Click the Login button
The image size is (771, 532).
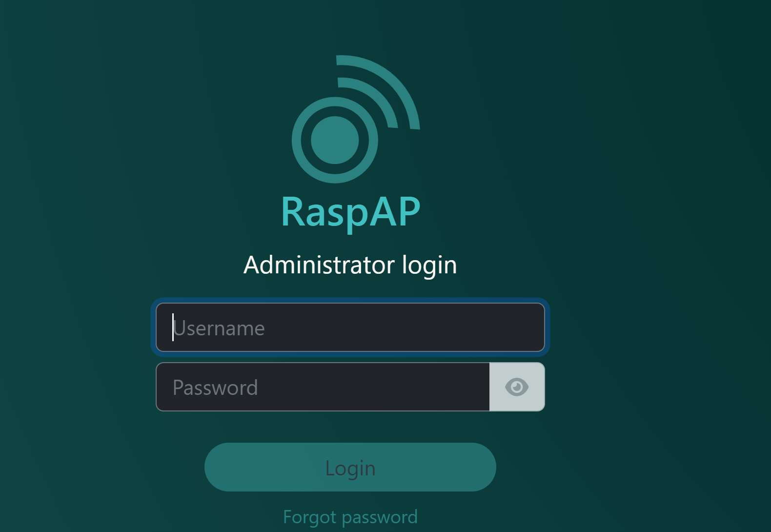pos(350,467)
